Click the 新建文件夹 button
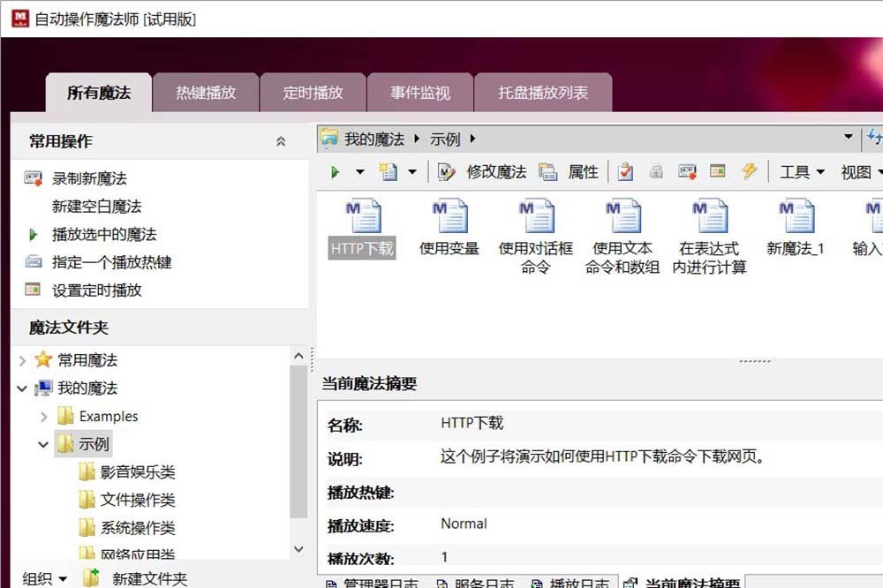 (149, 579)
